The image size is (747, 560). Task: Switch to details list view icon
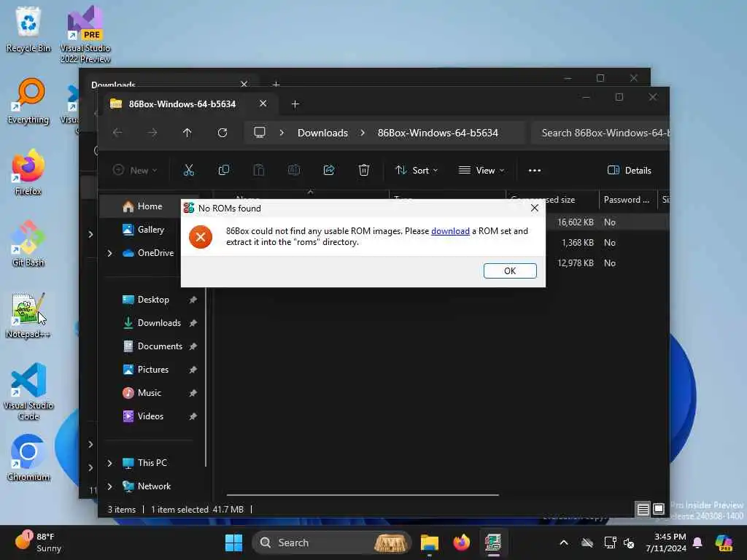click(x=643, y=510)
